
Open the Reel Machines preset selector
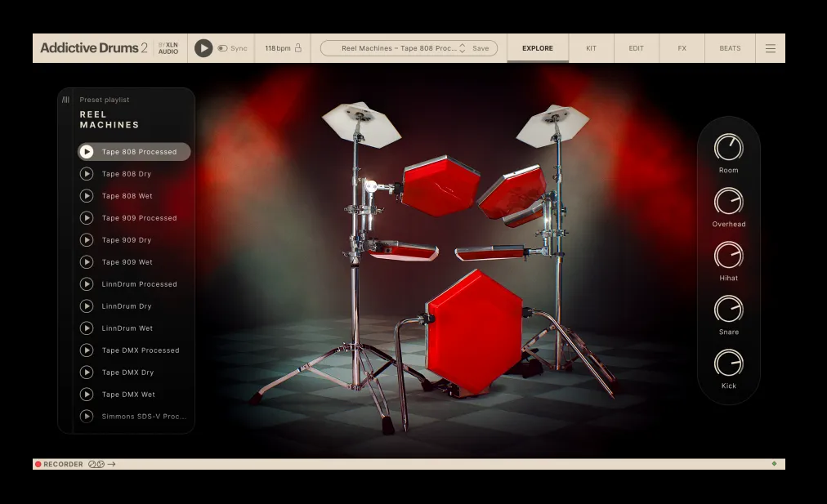(399, 48)
